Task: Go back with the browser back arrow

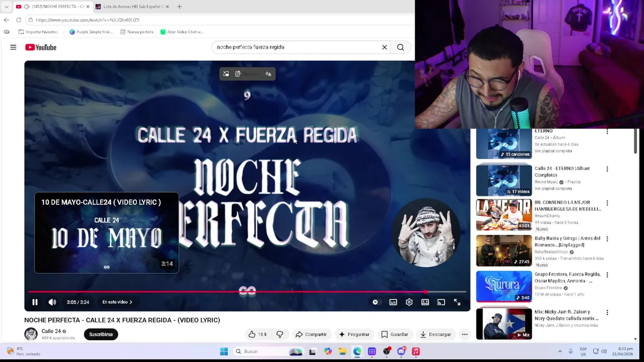Action: click(x=7, y=20)
